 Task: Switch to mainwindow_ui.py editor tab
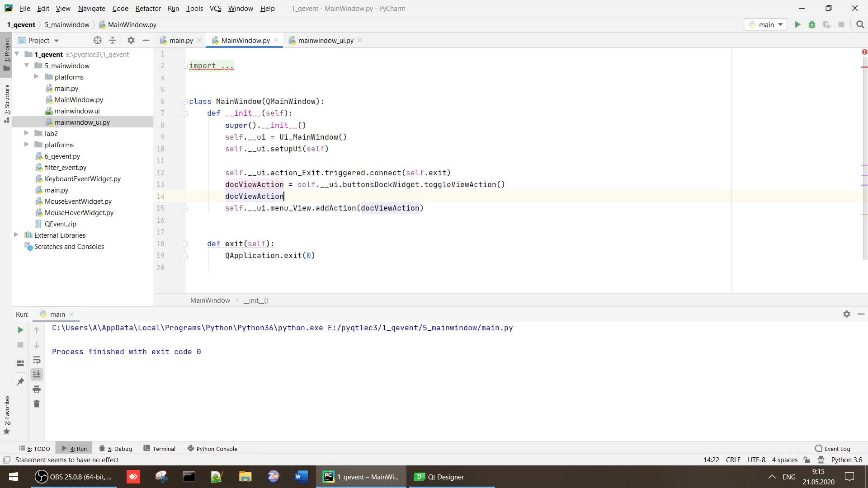325,40
